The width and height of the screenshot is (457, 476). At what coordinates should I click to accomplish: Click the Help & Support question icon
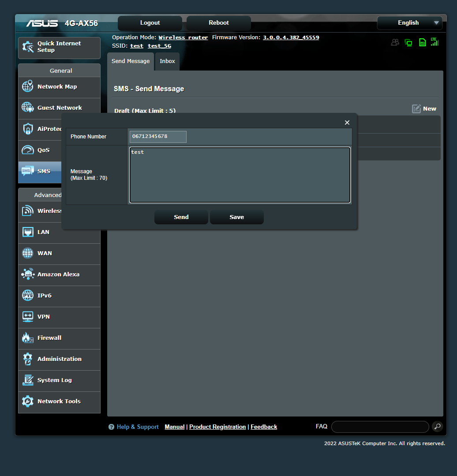(111, 427)
